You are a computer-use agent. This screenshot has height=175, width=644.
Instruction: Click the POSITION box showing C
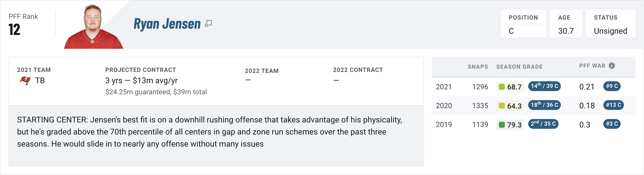coord(523,24)
